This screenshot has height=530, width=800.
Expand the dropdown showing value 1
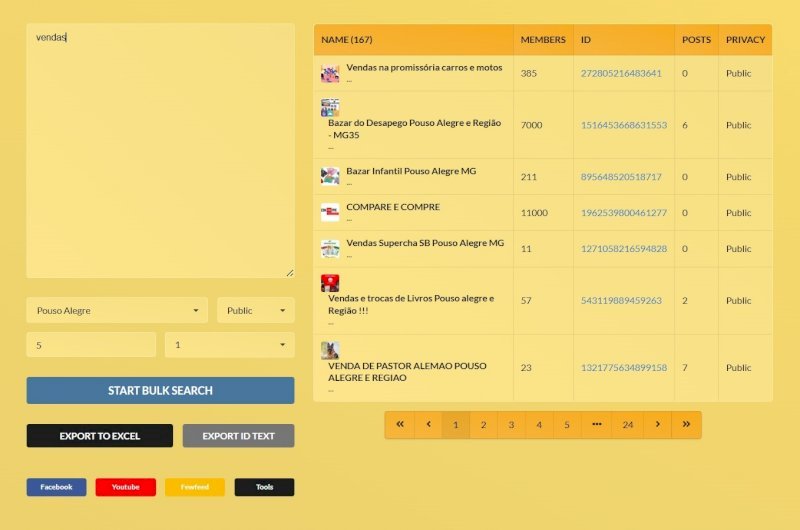[229, 345]
